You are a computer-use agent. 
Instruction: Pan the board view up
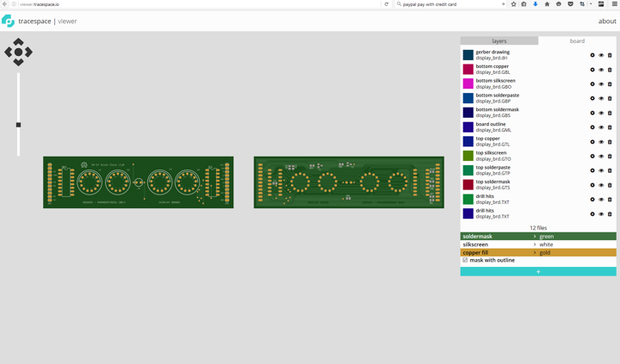(x=18, y=42)
